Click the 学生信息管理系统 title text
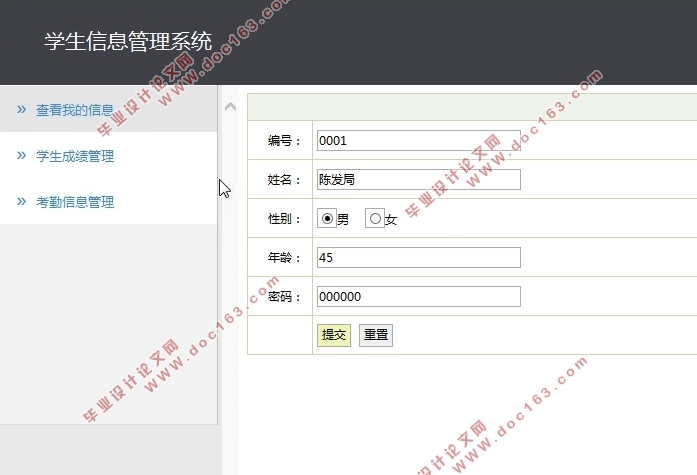 pyautogui.click(x=128, y=41)
